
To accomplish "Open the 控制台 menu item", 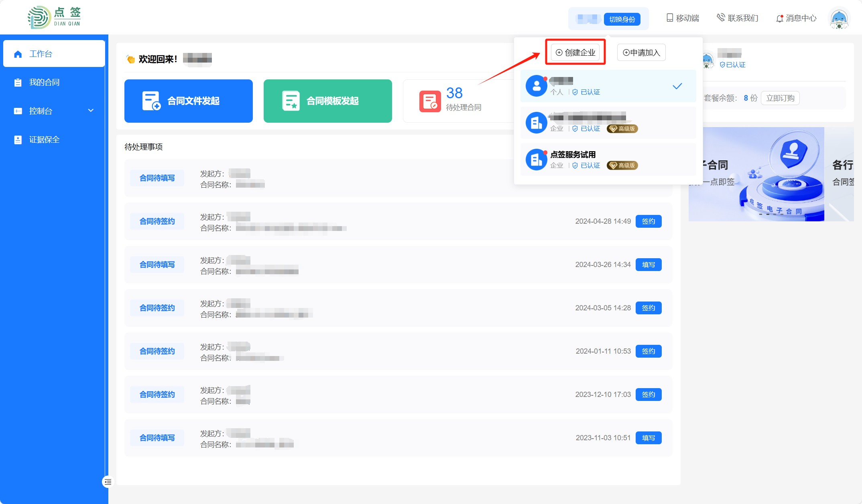I will click(54, 111).
